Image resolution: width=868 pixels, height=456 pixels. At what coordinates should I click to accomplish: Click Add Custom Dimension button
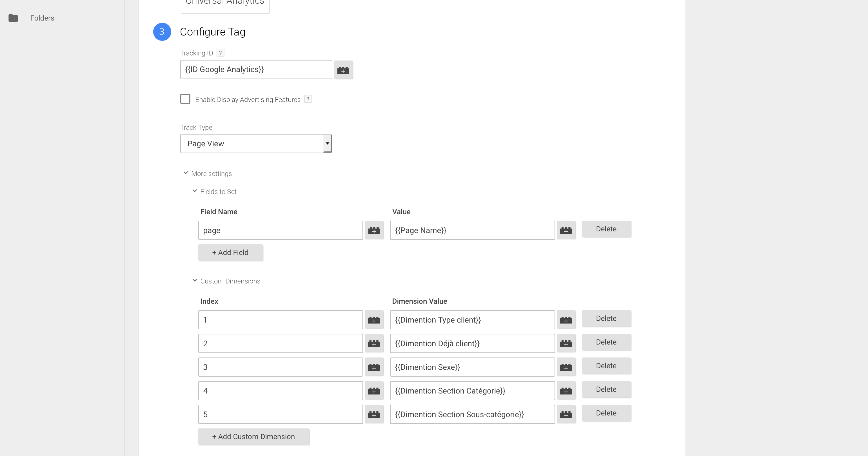[253, 437]
